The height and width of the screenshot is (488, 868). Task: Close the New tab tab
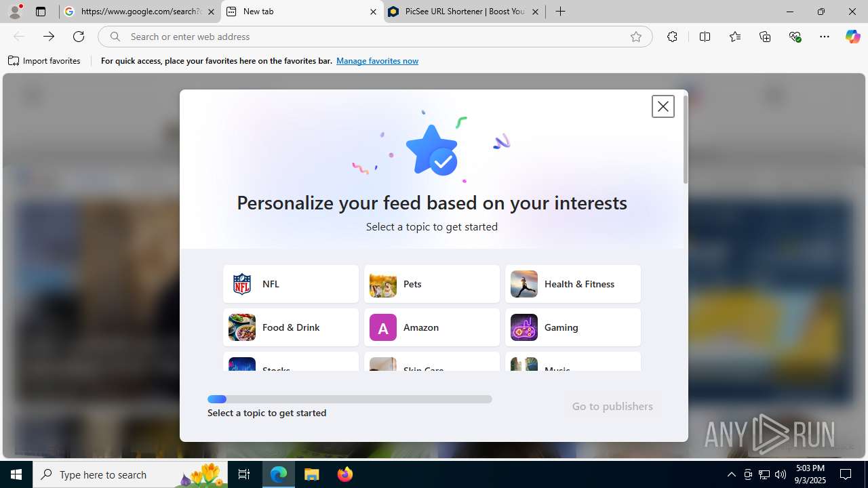[x=373, y=12]
